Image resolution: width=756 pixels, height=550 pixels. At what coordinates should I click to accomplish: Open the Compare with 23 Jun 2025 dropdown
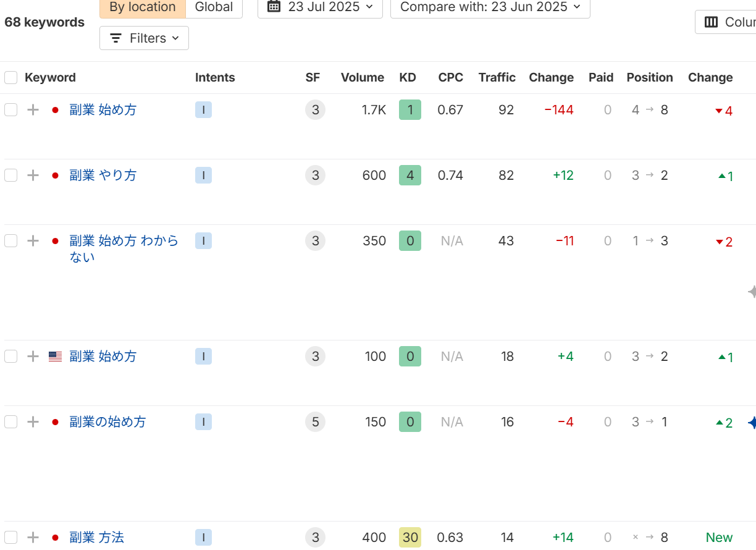[x=490, y=7]
